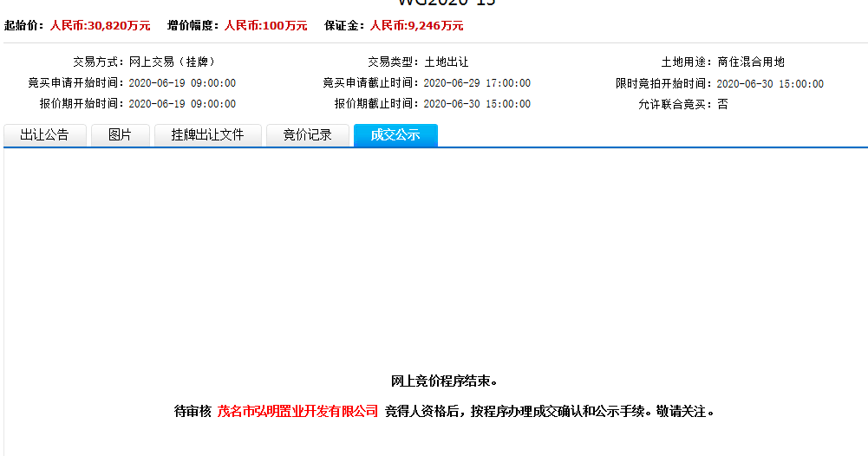Click the 茂名市弘明置业开发有限公司 company name
This screenshot has height=456, width=868.
[298, 411]
